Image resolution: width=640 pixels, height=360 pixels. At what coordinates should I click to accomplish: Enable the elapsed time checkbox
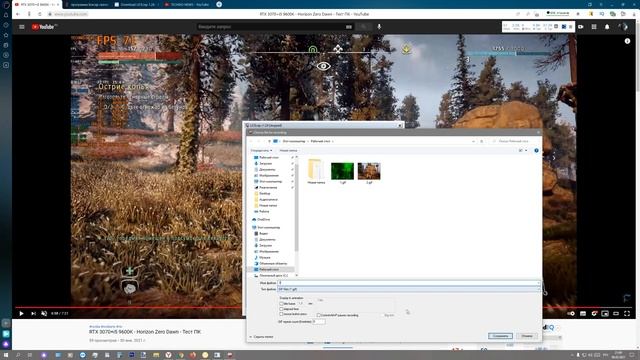pos(281,309)
